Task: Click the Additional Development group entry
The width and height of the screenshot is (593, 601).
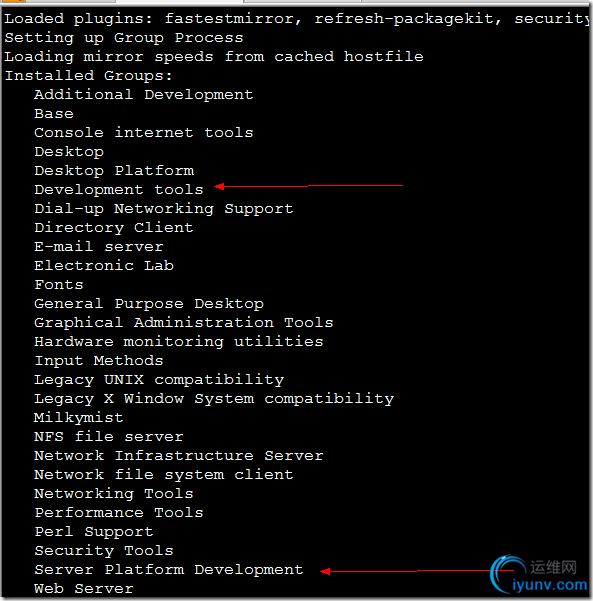Action: click(144, 95)
